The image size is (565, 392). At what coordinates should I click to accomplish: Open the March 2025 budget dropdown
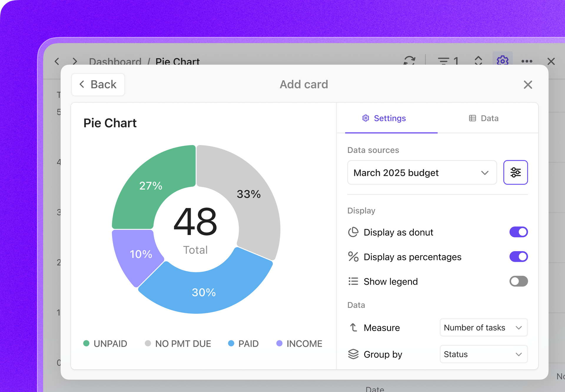[x=422, y=173]
